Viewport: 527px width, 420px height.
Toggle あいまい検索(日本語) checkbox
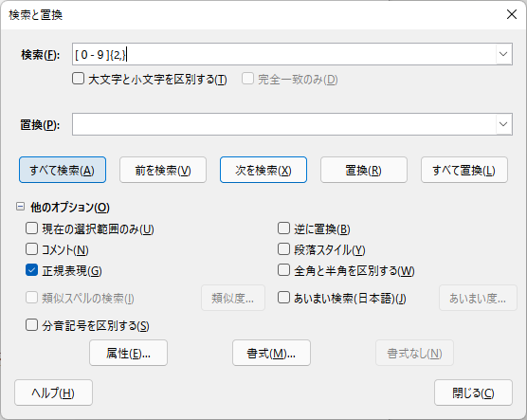[283, 298]
